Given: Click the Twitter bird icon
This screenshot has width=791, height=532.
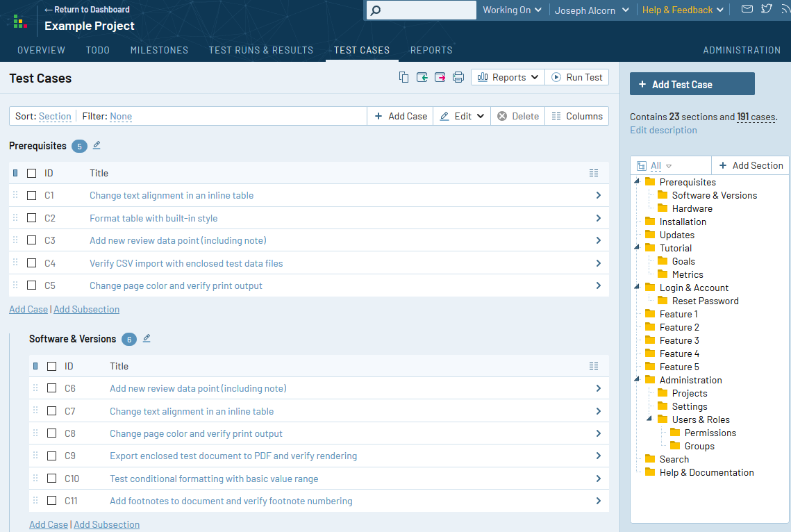Looking at the screenshot, I should 766,8.
